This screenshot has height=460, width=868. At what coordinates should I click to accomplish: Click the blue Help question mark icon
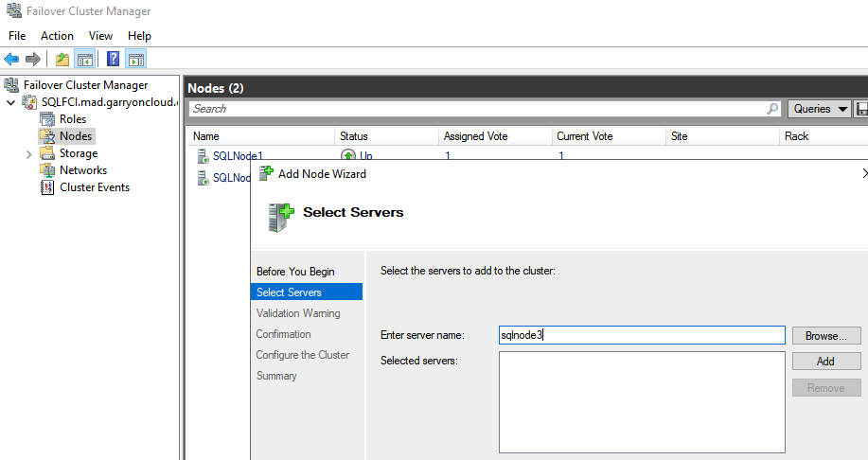(x=113, y=59)
